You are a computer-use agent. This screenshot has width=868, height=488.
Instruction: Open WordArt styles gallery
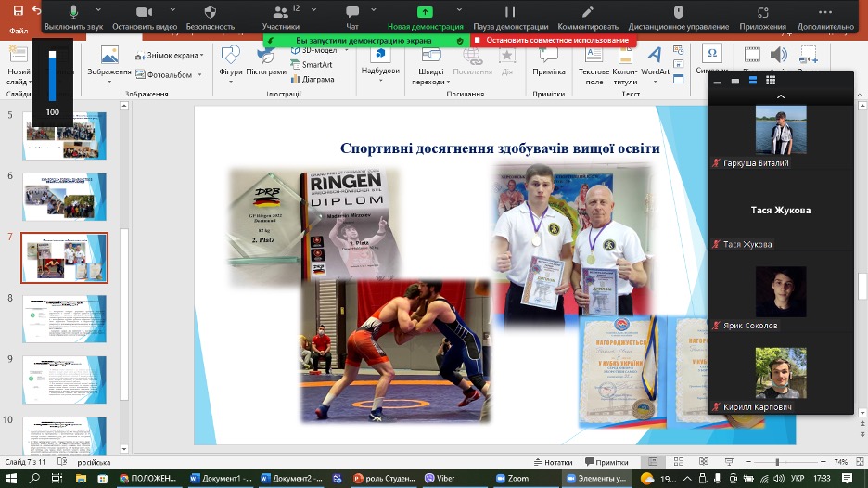655,64
